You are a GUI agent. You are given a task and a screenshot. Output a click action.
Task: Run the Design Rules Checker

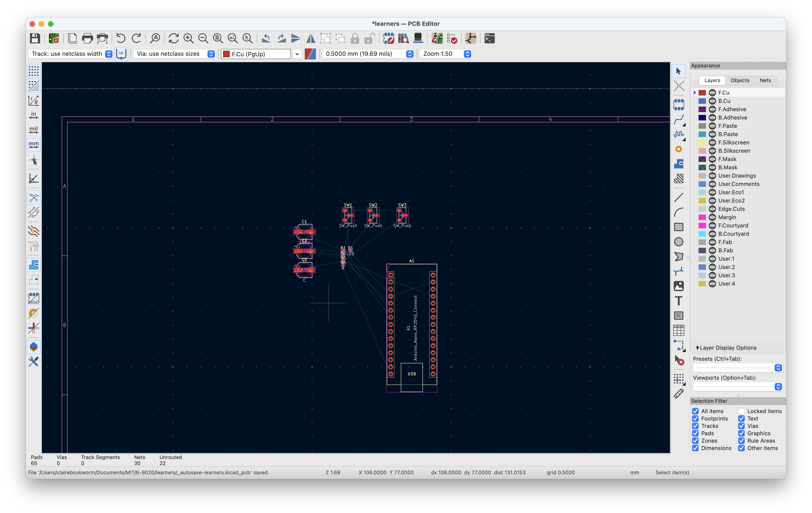point(452,38)
